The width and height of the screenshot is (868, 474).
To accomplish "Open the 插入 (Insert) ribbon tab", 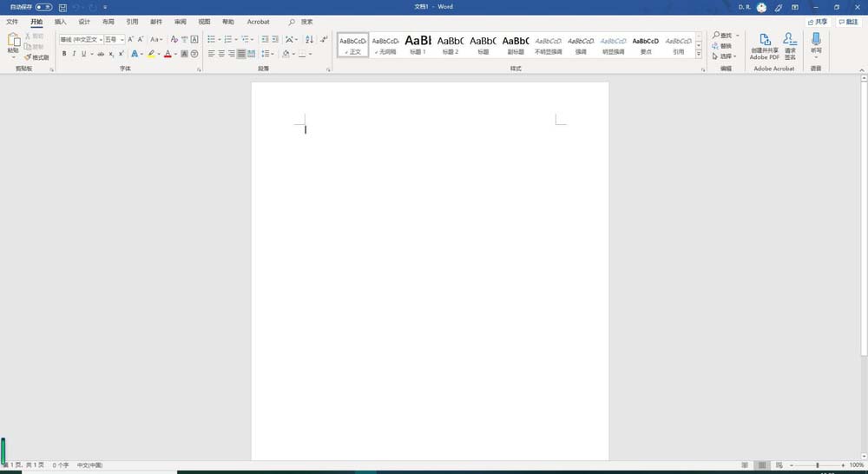I will click(60, 22).
